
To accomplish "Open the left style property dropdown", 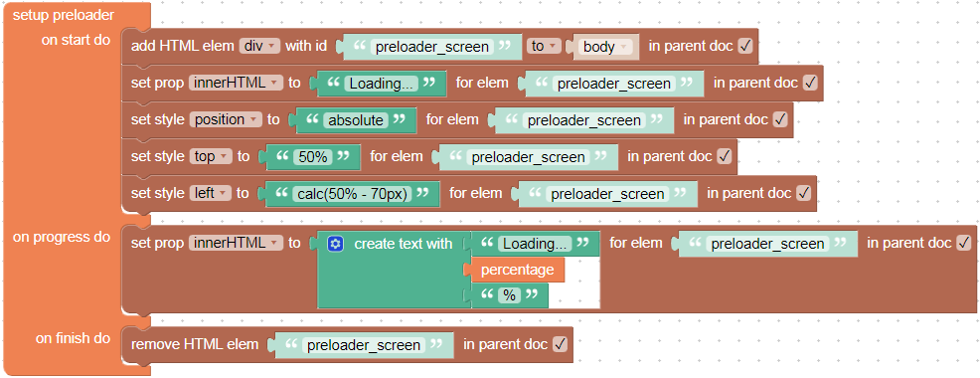I will (211, 193).
